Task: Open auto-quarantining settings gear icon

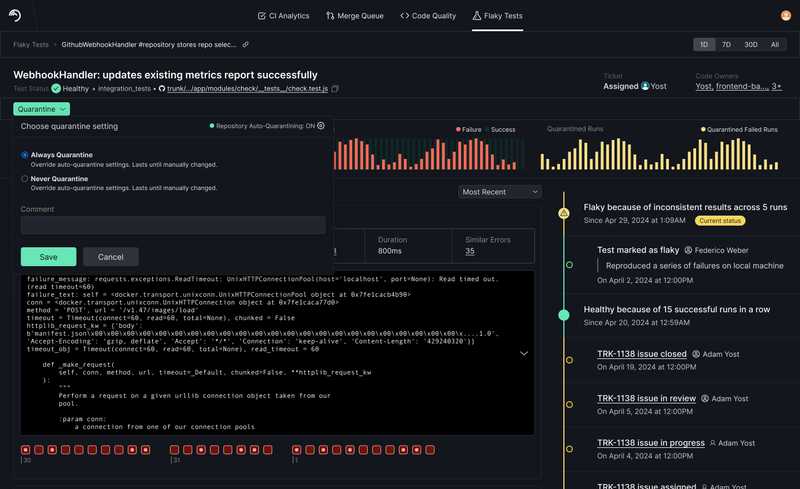Action: tap(320, 126)
